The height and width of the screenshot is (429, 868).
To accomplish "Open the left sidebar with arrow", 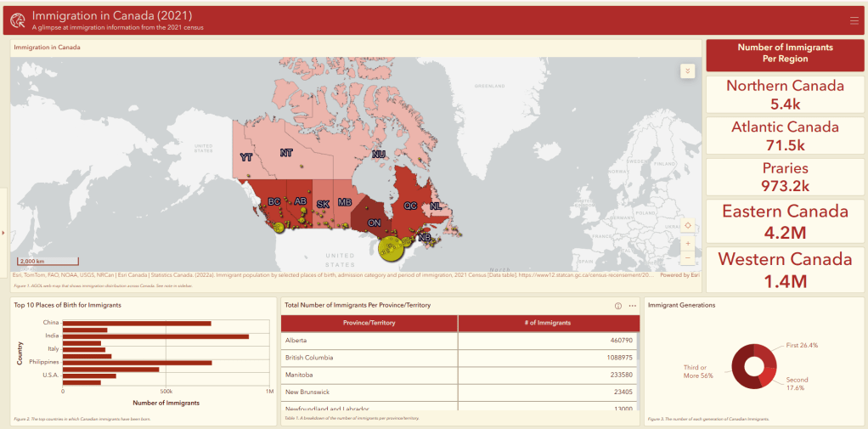I will (3, 232).
